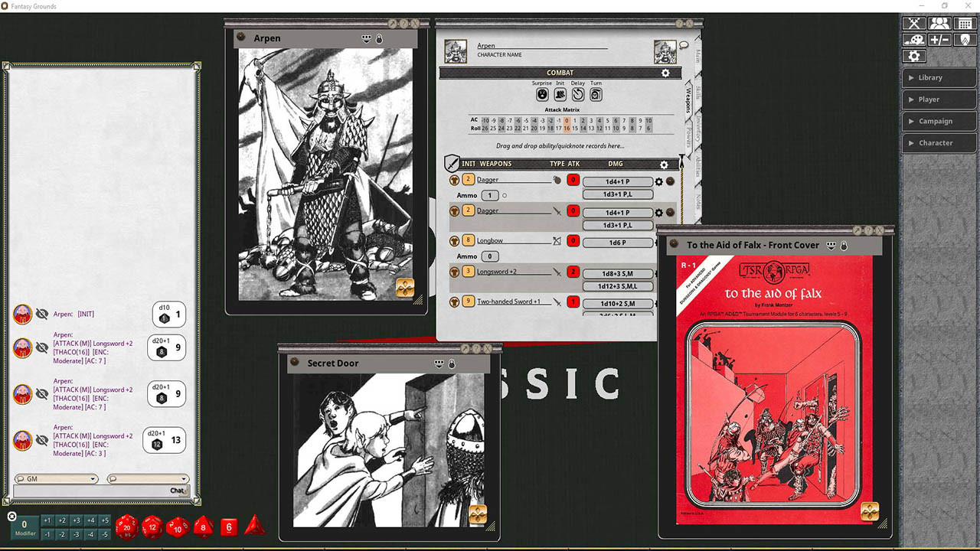The image size is (980, 551).
Task: Open the Party Sheet people icon
Action: [939, 24]
